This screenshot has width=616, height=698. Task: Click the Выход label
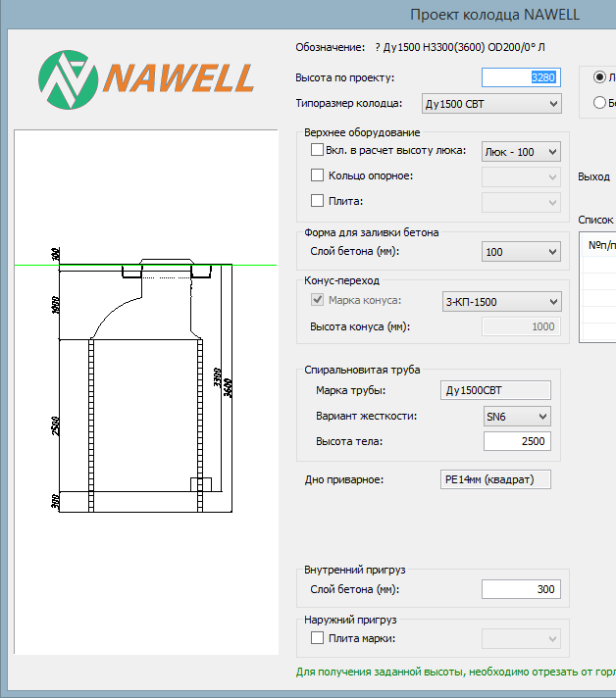[x=593, y=176]
